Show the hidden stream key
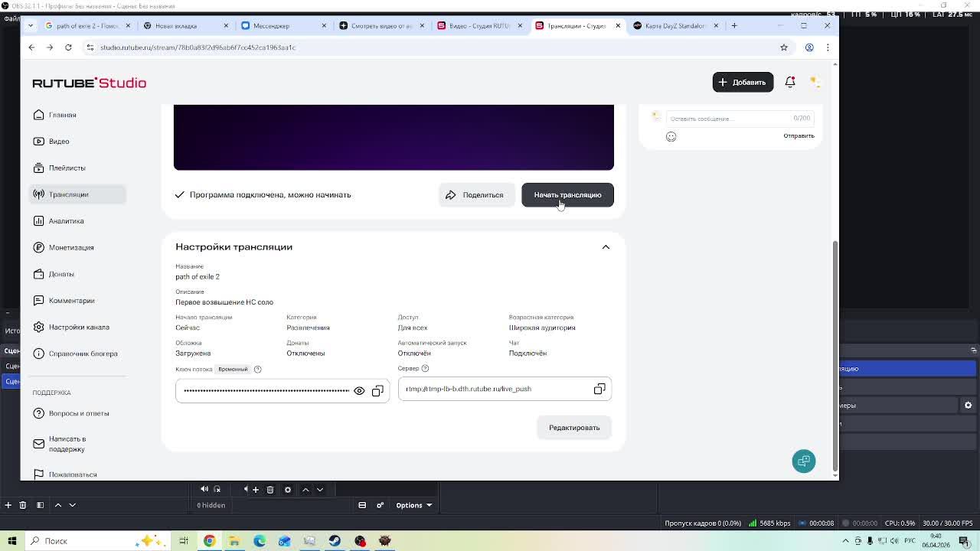This screenshot has width=980, height=551. 359,391
